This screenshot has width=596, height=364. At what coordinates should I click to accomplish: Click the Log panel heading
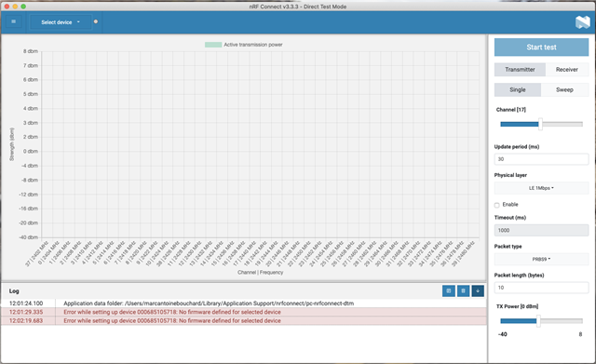tap(14, 291)
